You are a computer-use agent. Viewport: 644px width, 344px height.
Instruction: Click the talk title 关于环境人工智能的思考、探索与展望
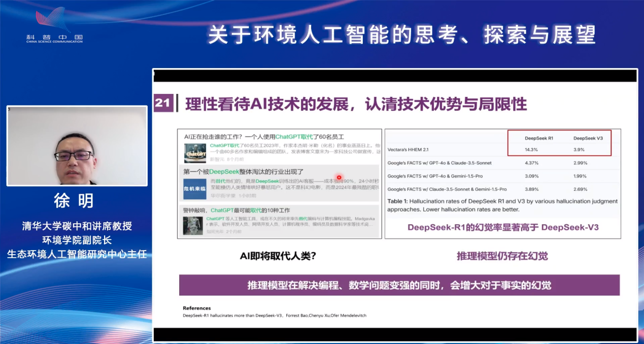pyautogui.click(x=402, y=35)
